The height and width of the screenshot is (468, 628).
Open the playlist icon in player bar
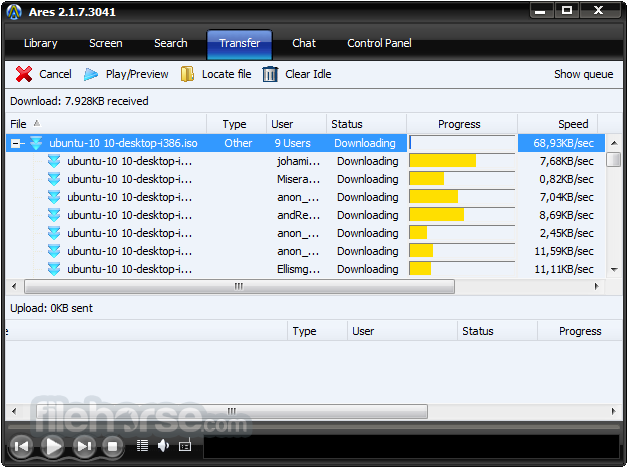(143, 446)
